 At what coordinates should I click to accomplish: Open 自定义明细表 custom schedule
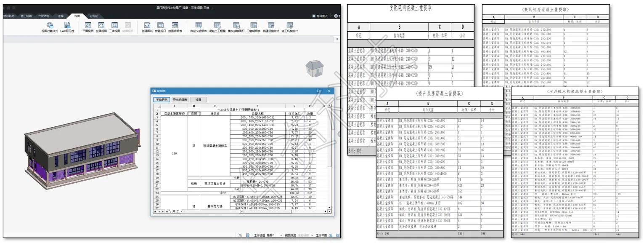[199, 28]
